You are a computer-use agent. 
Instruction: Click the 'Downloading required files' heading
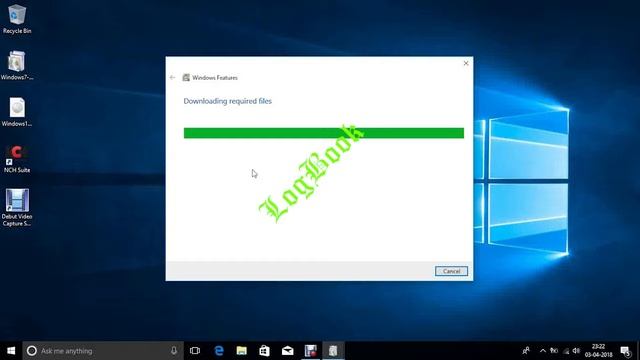(227, 101)
